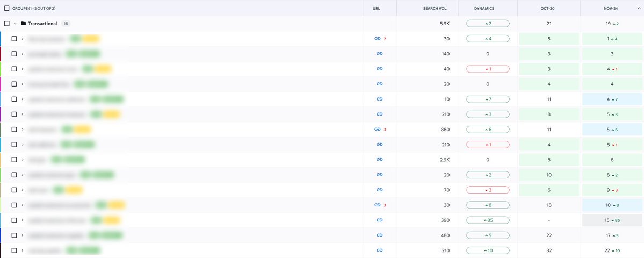The width and height of the screenshot is (644, 258).
Task: Click Transactional group's up 2 dynamics pill
Action: (x=488, y=24)
